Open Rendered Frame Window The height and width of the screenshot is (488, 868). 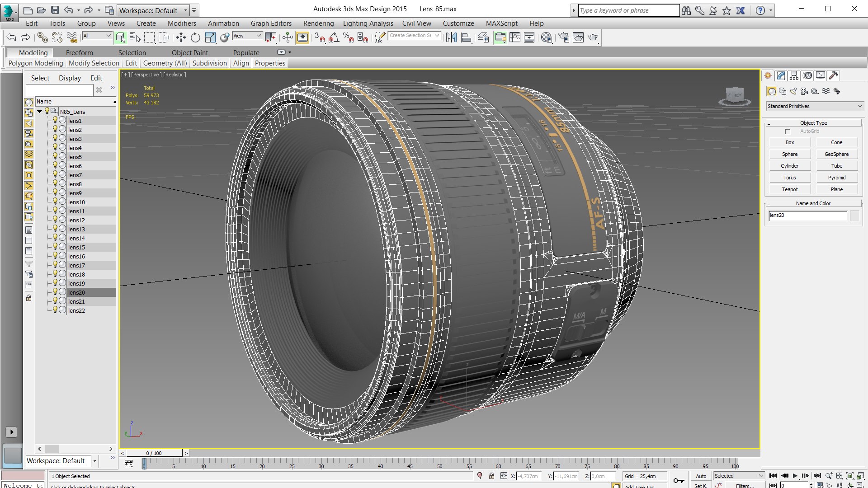(x=578, y=38)
